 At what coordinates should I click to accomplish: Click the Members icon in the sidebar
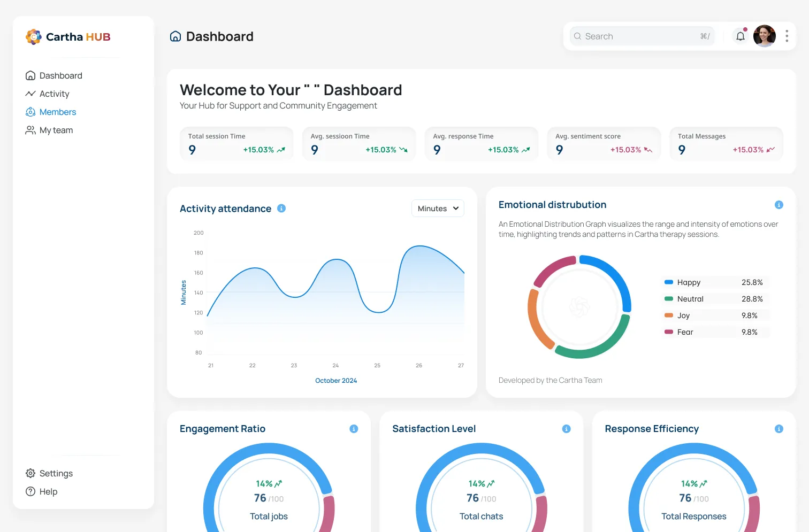coord(30,112)
